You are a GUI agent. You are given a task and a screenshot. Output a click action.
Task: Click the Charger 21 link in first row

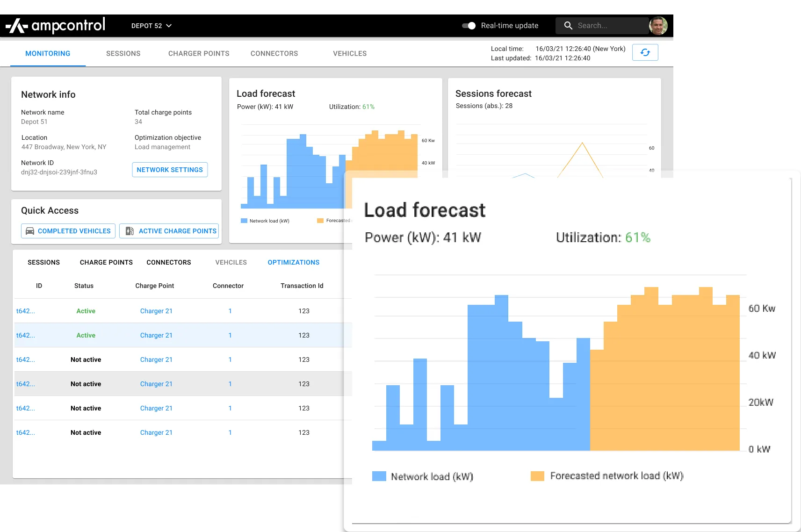(156, 311)
